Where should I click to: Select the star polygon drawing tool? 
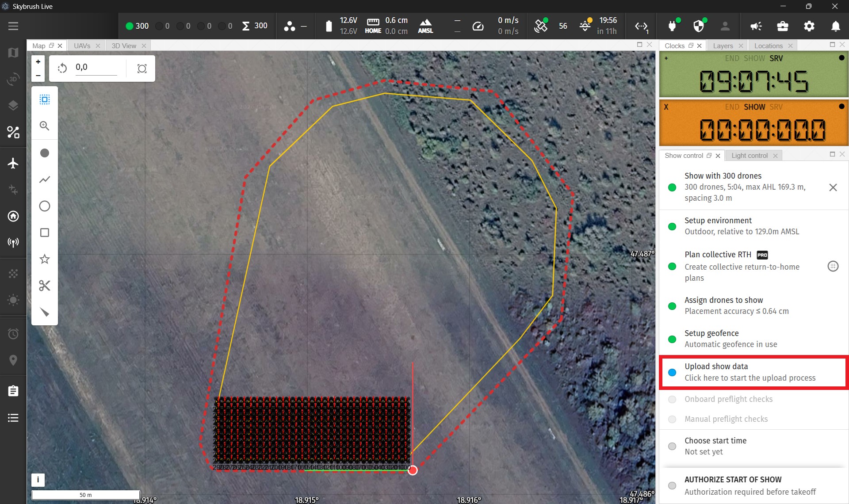click(45, 259)
